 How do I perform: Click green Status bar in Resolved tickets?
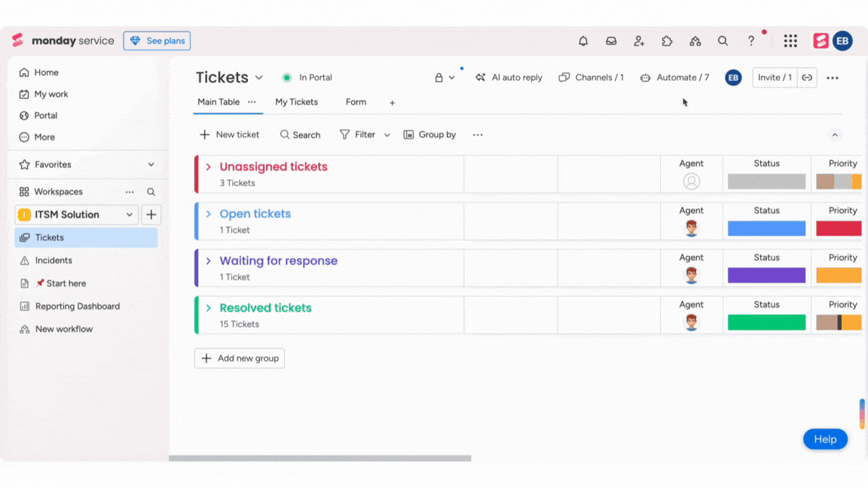click(x=766, y=322)
